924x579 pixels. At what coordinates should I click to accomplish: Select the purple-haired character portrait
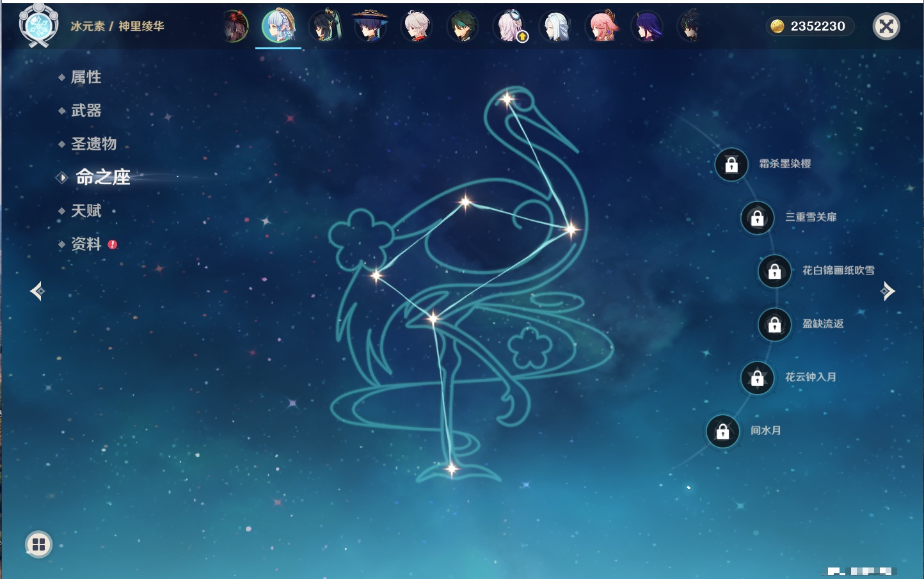click(x=648, y=26)
